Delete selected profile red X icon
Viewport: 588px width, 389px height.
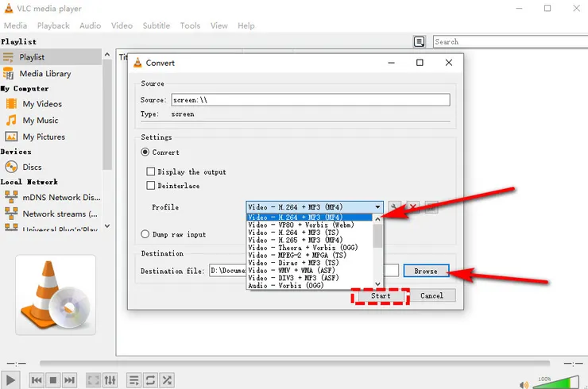[x=413, y=207]
